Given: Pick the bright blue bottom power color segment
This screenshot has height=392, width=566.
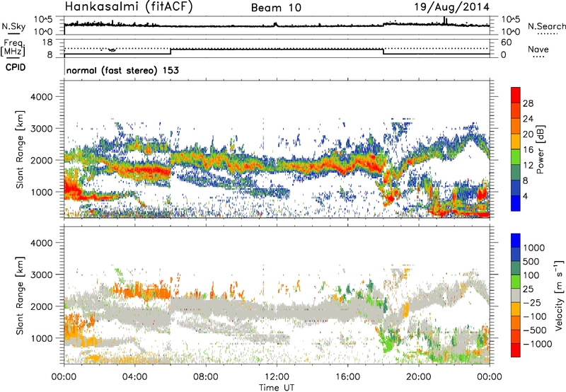Looking at the screenshot, I should 516,203.
